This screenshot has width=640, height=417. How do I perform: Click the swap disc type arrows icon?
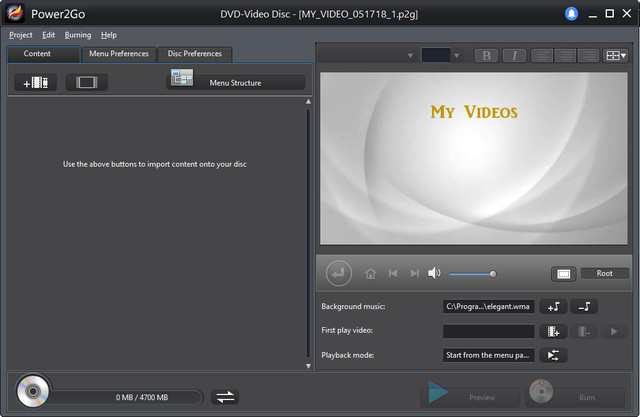(226, 397)
